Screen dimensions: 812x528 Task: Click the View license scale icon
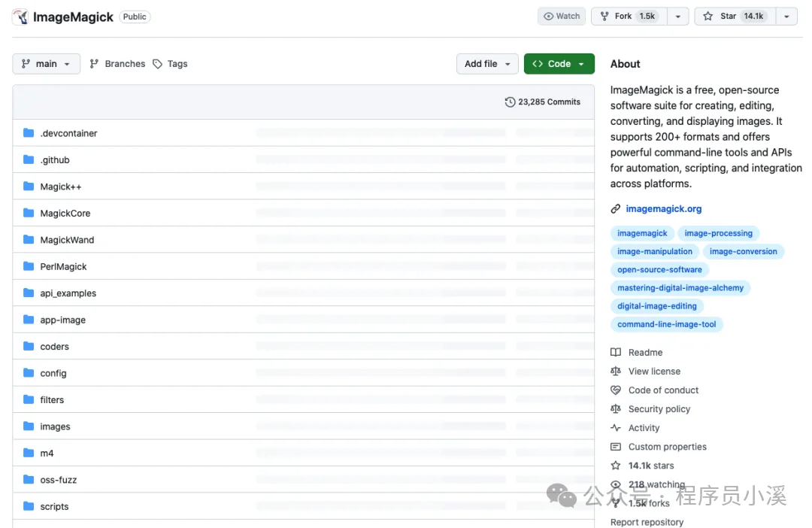[x=615, y=371]
